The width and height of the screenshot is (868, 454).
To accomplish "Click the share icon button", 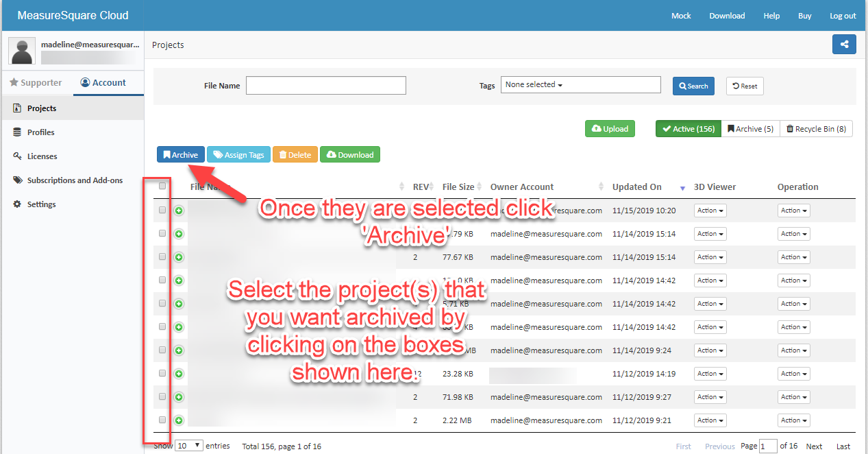I will click(844, 45).
